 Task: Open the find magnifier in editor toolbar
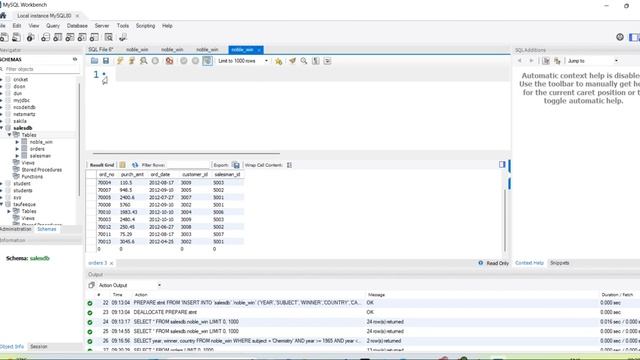tap(304, 61)
